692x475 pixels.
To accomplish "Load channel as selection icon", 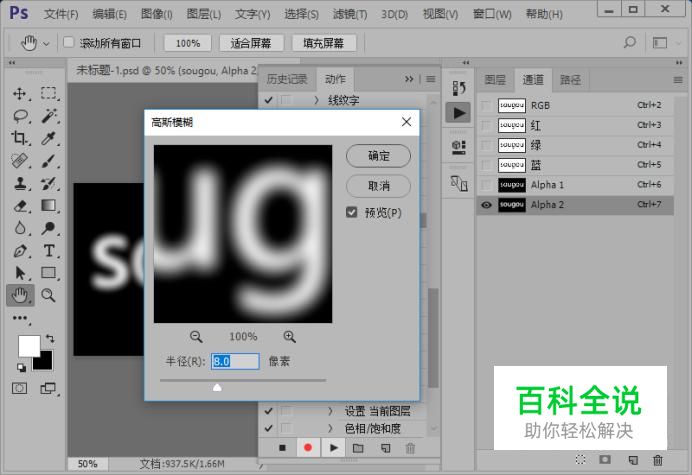I will point(580,460).
